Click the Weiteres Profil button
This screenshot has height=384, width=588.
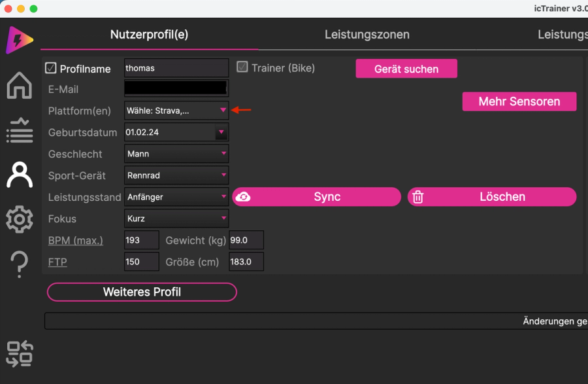pyautogui.click(x=142, y=292)
